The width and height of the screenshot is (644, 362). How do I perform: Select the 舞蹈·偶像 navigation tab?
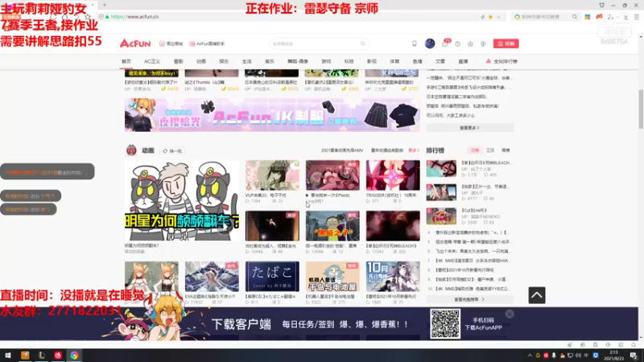pos(298,61)
